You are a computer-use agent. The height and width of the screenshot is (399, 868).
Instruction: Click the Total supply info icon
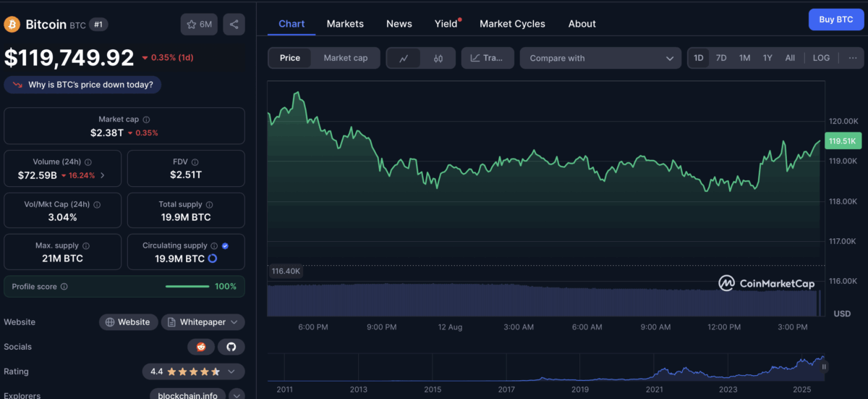[209, 205]
